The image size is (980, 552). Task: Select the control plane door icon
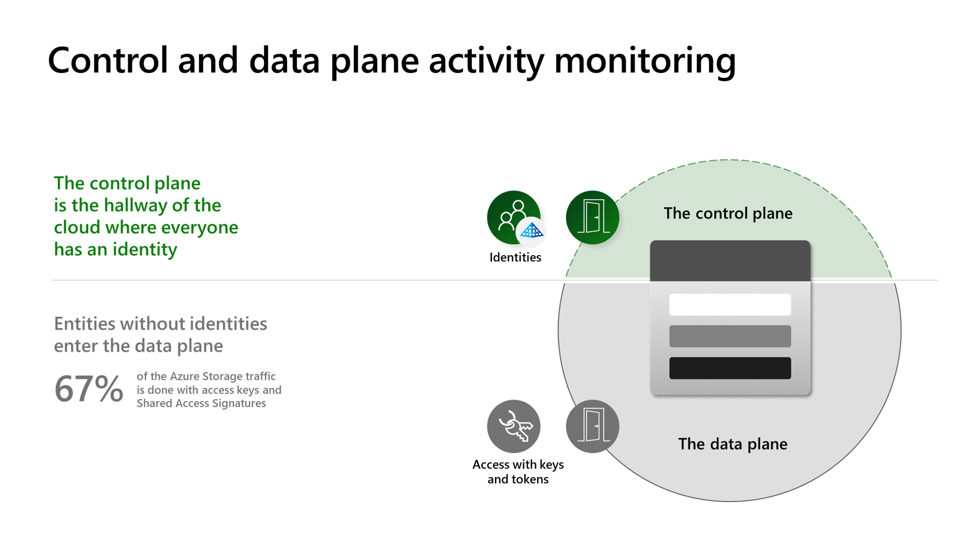click(x=590, y=216)
